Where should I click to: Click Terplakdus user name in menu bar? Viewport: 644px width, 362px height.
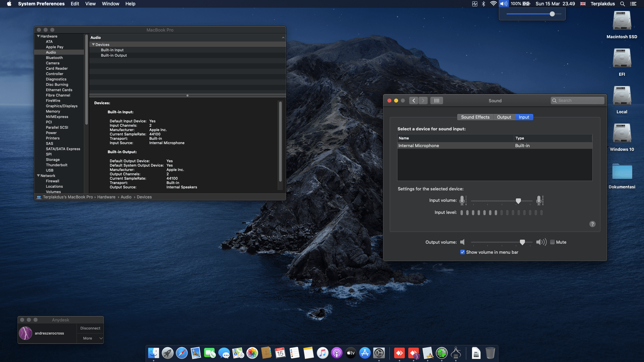point(602,4)
